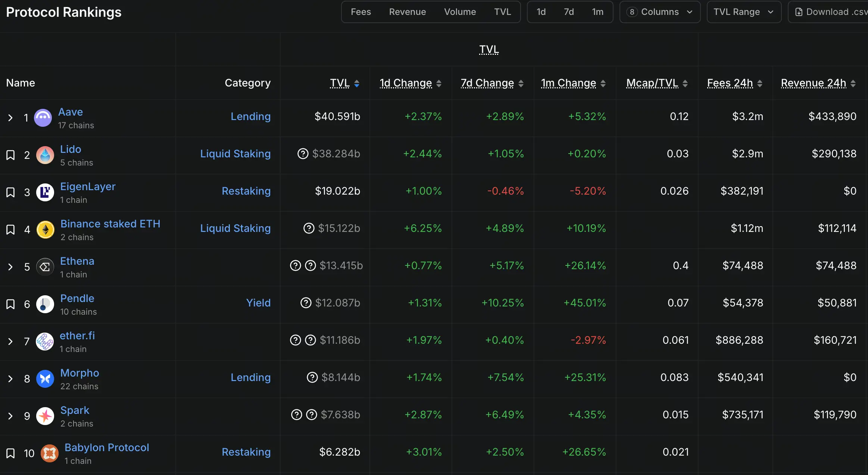Click the first info icon in ether.fi TVL
The width and height of the screenshot is (868, 475).
coord(296,340)
